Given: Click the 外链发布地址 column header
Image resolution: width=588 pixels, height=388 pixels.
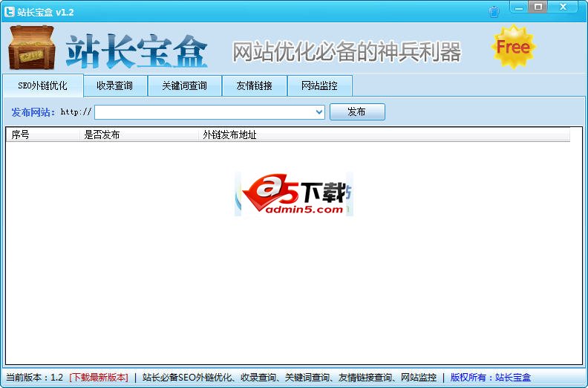Looking at the screenshot, I should point(384,135).
